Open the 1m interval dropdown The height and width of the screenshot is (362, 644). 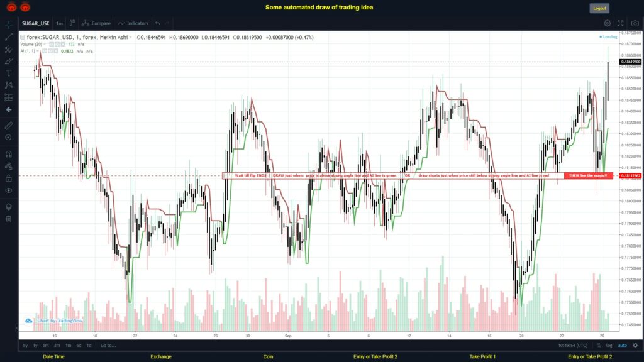click(x=58, y=23)
